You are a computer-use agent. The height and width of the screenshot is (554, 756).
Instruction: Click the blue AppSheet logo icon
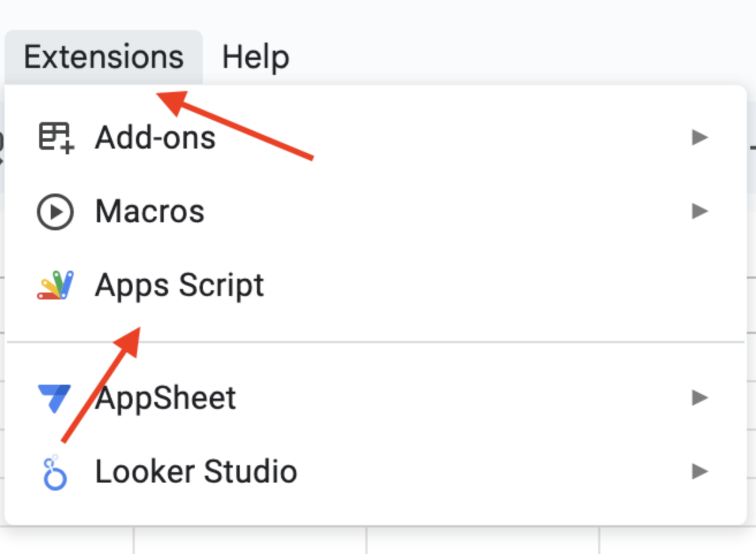[54, 398]
